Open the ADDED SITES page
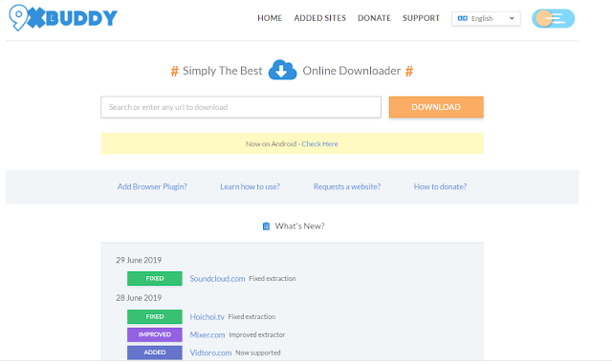Viewport: 612px width, 364px height. (320, 18)
